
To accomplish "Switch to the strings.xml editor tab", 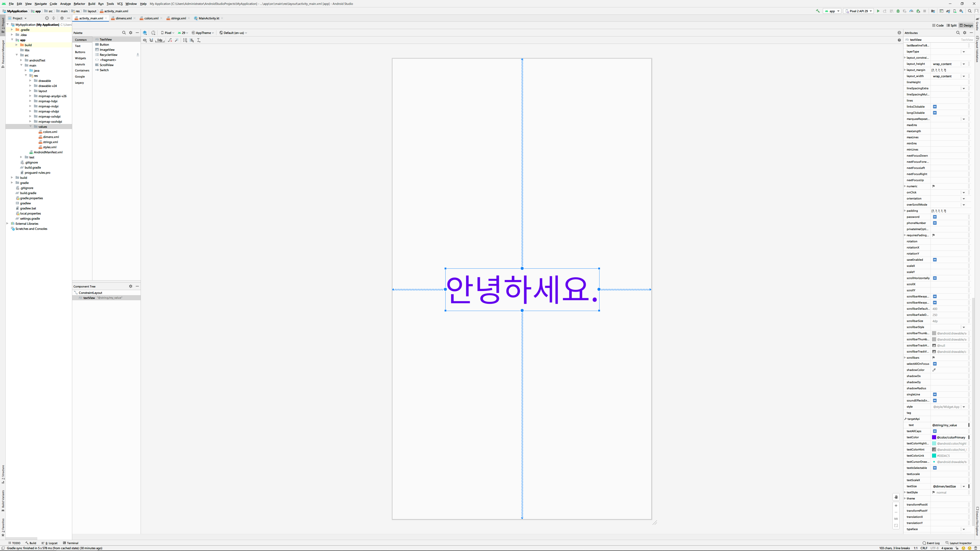I will [178, 18].
